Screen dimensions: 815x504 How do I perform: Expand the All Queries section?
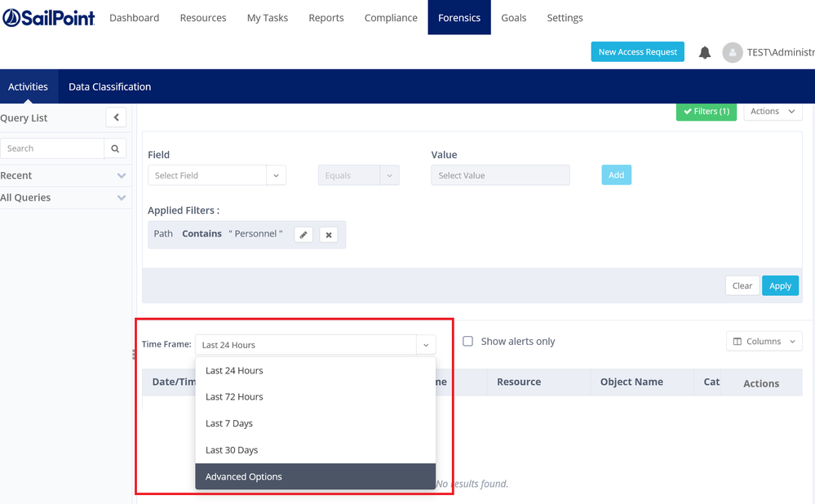point(122,197)
